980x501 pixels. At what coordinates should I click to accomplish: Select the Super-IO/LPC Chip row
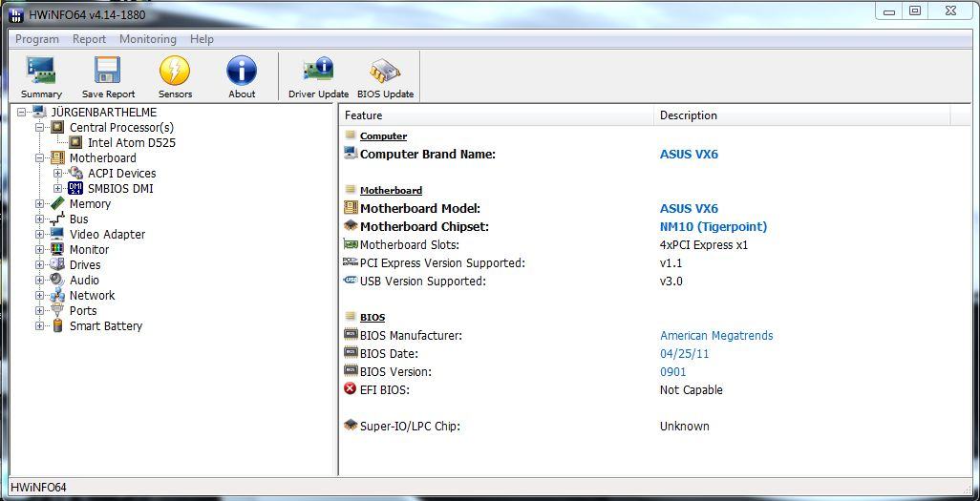pyautogui.click(x=653, y=426)
